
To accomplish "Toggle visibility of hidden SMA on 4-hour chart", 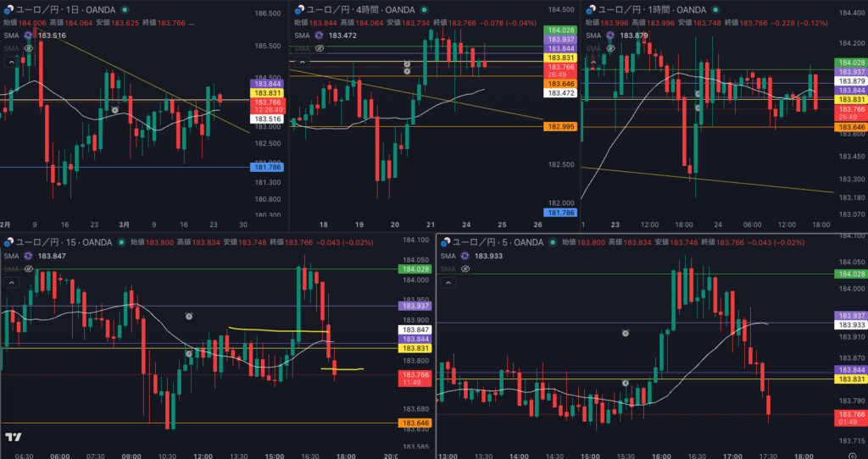I will (x=319, y=48).
